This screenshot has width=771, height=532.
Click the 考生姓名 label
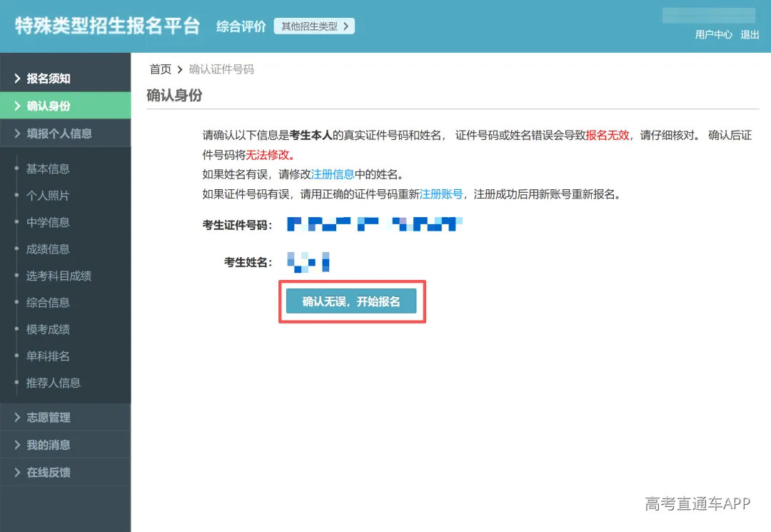(248, 262)
